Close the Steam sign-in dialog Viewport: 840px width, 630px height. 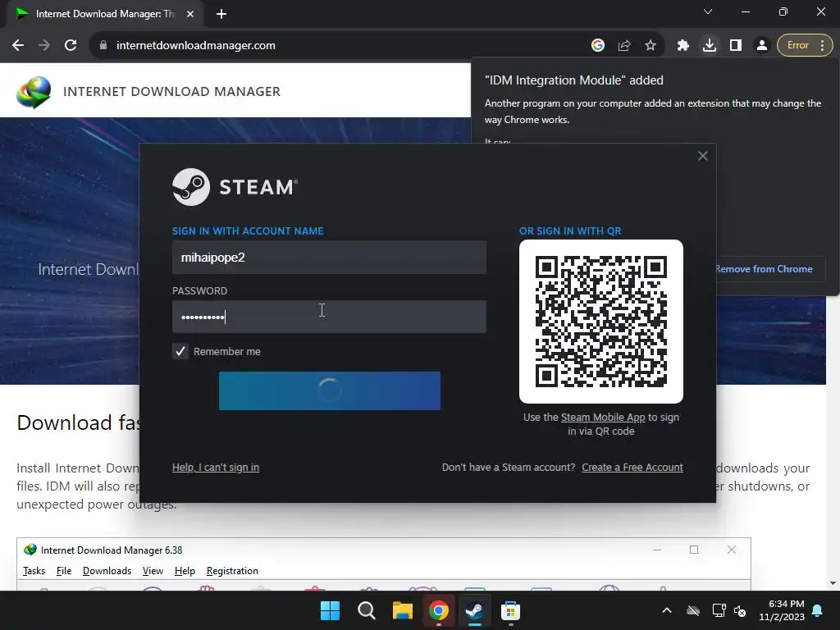[x=703, y=156]
